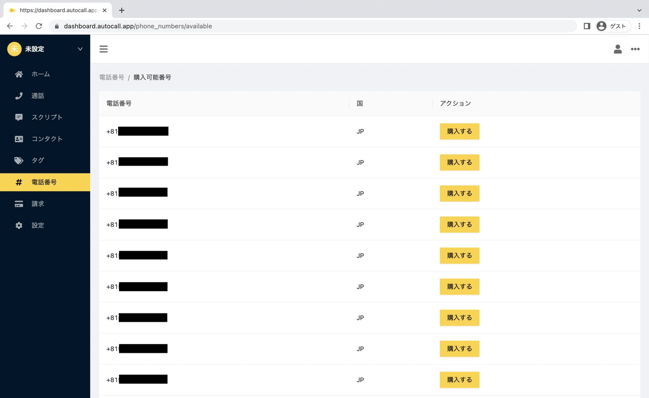649x398 pixels.
Task: Open a new browser tab with plus
Action: click(122, 10)
